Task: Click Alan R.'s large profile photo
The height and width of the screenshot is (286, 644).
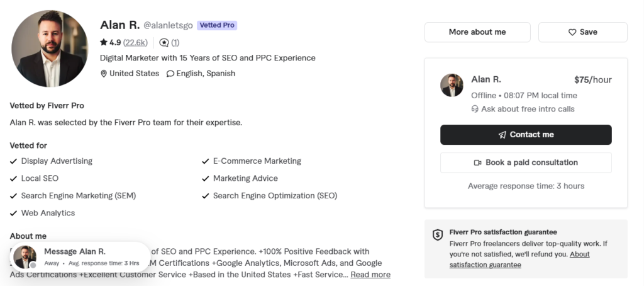Action: tap(50, 49)
